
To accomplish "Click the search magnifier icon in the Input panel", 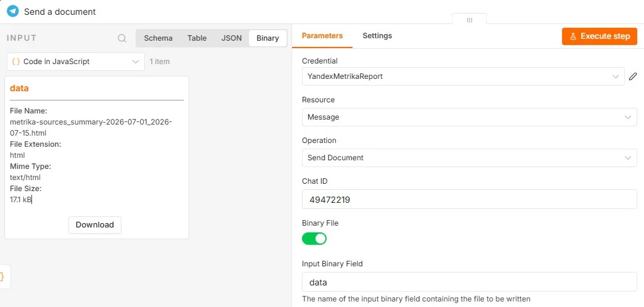I will pos(122,38).
